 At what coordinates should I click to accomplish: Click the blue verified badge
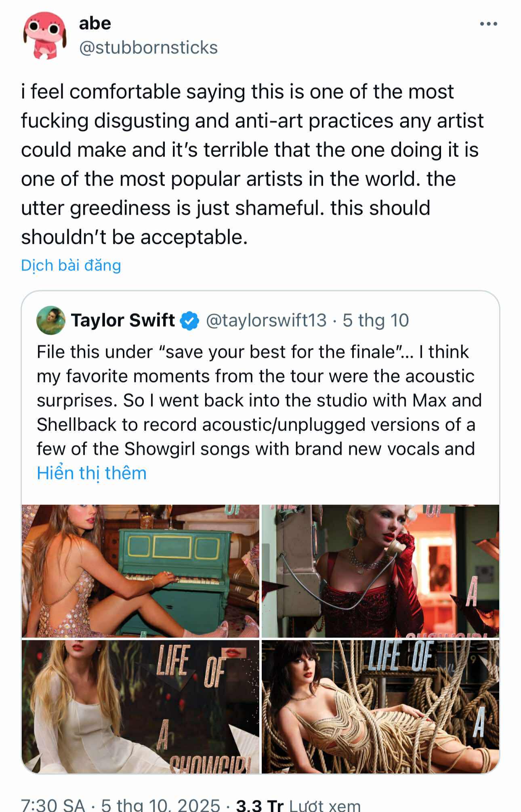tap(189, 321)
